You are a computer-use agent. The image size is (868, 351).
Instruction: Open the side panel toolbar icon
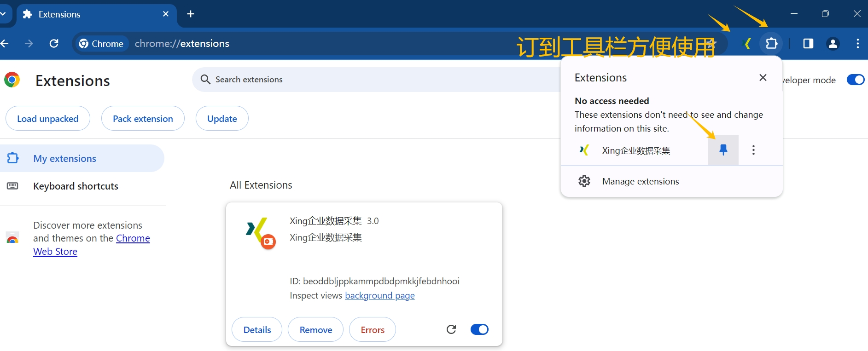(x=808, y=44)
